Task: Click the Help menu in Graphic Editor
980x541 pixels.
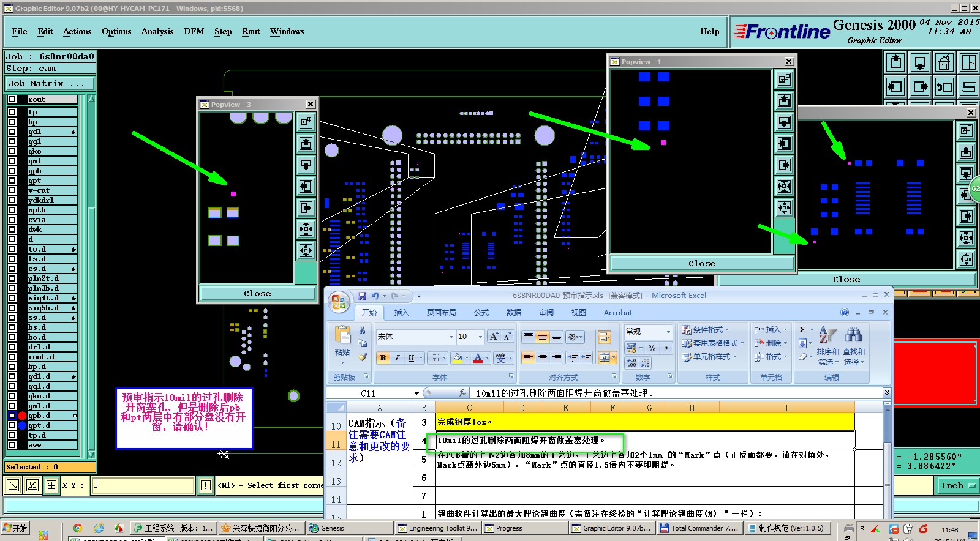Action: click(710, 32)
